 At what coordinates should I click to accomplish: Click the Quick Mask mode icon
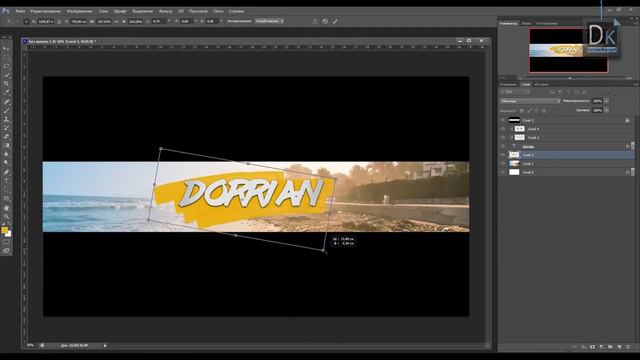pyautogui.click(x=6, y=242)
